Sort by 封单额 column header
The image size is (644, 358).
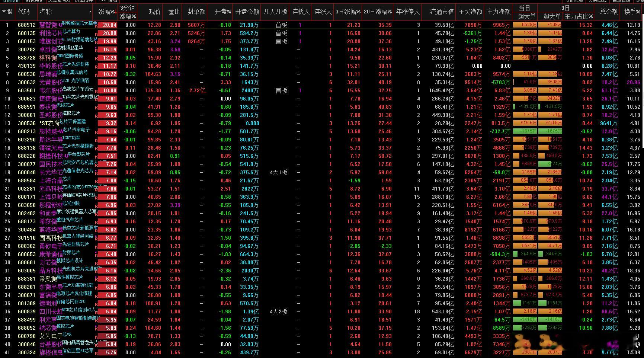[196, 12]
